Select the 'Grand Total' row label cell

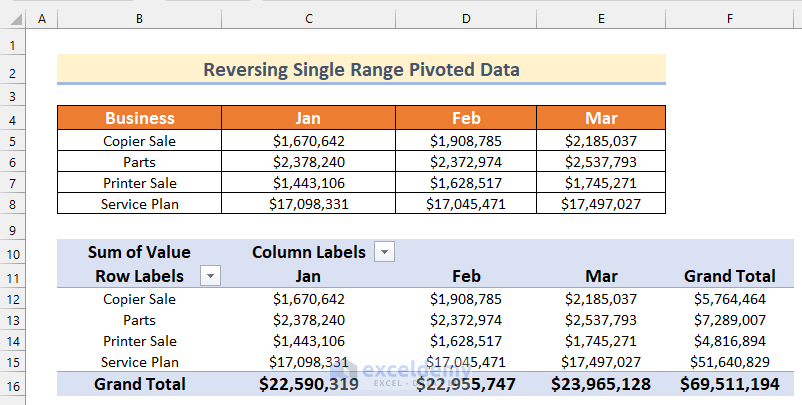[139, 383]
